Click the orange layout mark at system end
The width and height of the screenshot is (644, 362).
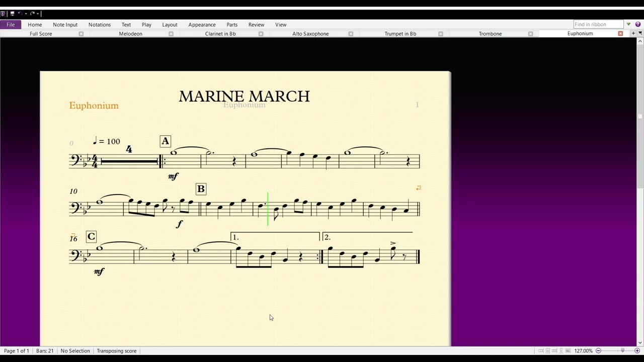click(418, 188)
